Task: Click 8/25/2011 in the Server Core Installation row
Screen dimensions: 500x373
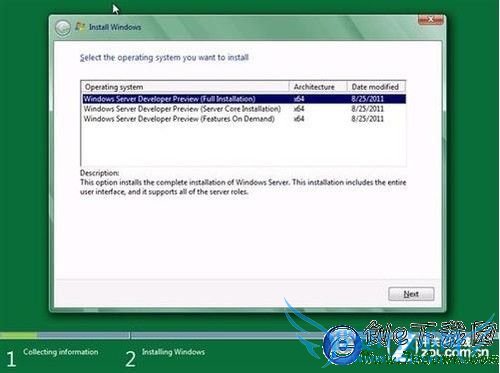Action: [367, 109]
